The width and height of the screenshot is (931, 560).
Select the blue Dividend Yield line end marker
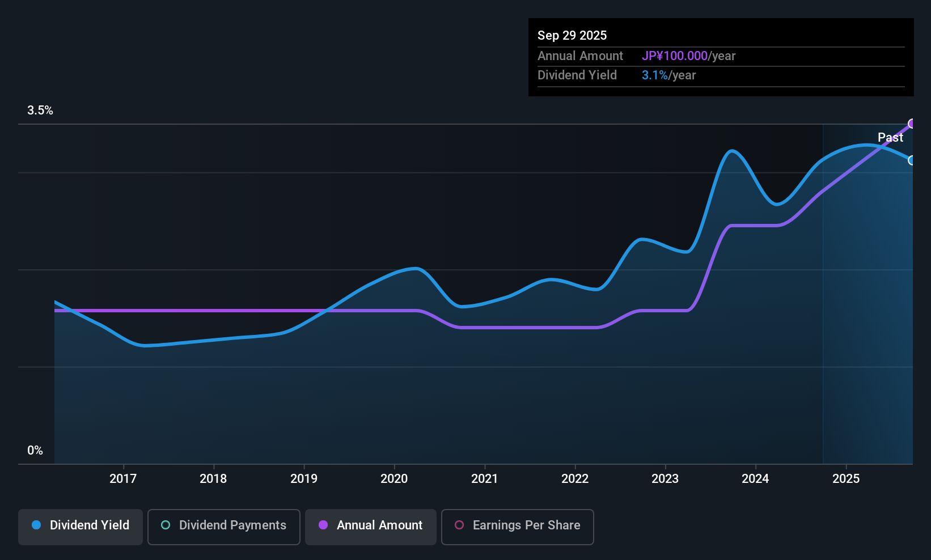coord(912,160)
